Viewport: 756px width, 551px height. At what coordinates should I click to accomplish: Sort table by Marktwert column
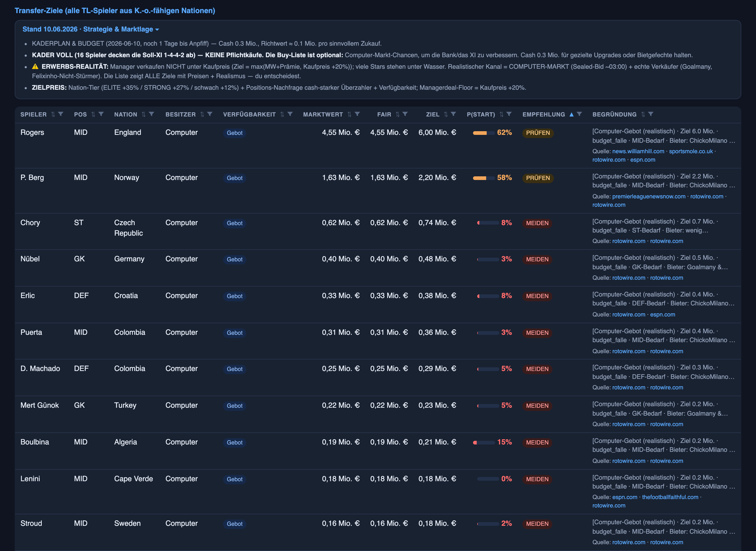[x=349, y=114]
